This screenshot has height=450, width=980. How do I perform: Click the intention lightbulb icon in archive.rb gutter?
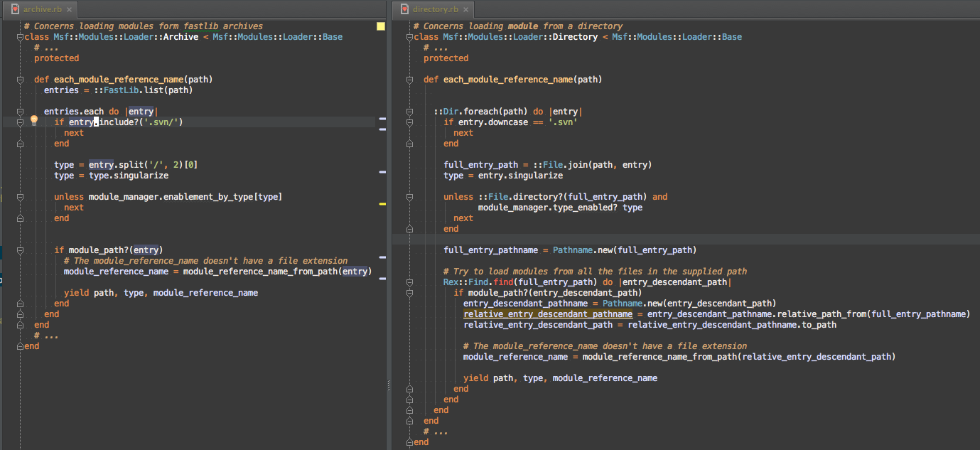click(x=33, y=121)
